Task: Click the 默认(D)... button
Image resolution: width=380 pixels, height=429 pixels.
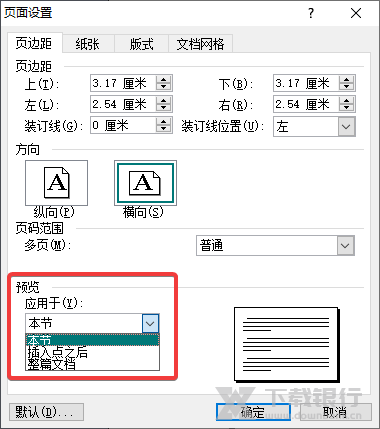Action: click(x=46, y=412)
